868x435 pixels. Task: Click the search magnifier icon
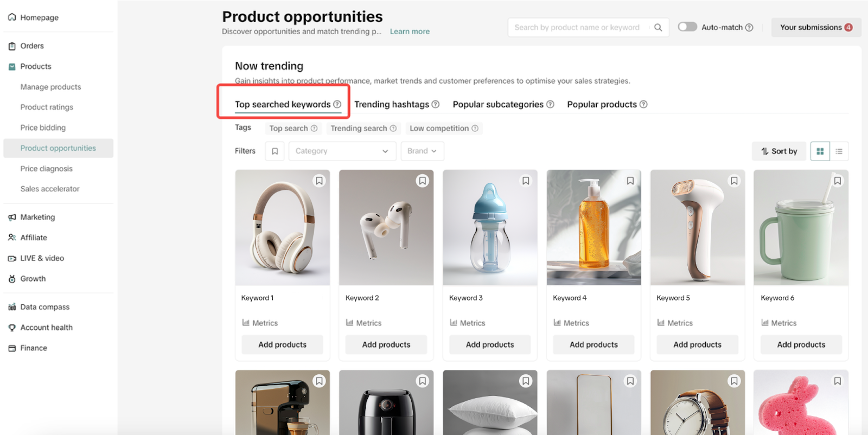tap(658, 27)
